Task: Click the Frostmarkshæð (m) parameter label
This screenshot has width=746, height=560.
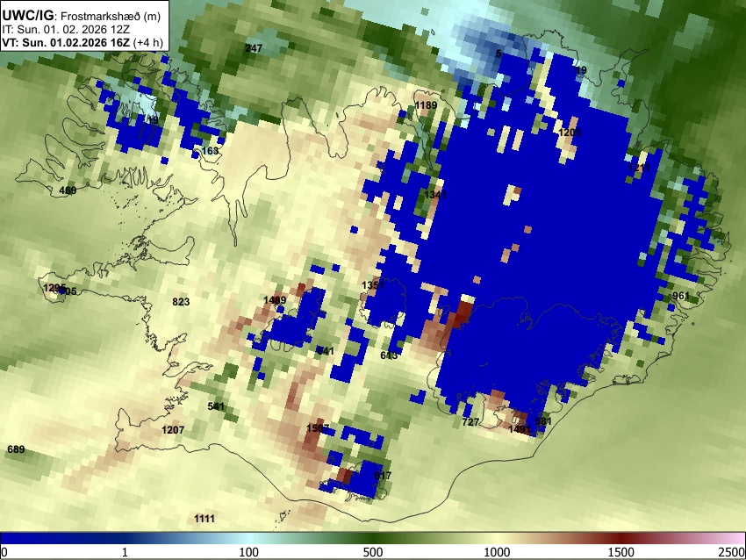Action: coord(111,16)
